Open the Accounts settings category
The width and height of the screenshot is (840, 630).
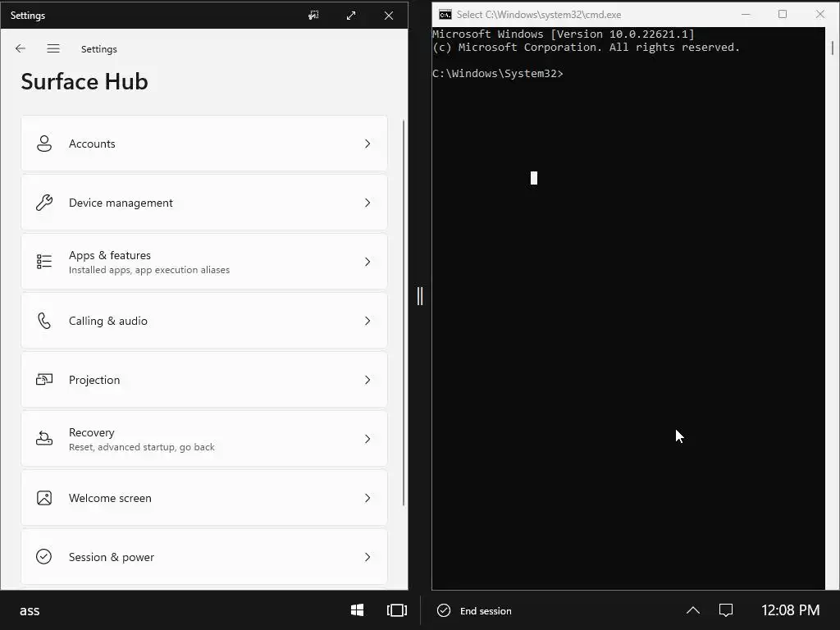[x=204, y=144]
